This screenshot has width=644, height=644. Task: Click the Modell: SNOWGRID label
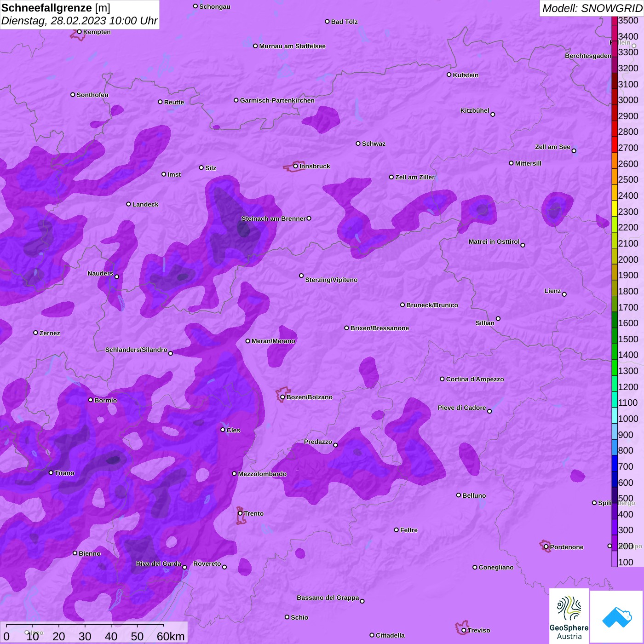(x=592, y=8)
